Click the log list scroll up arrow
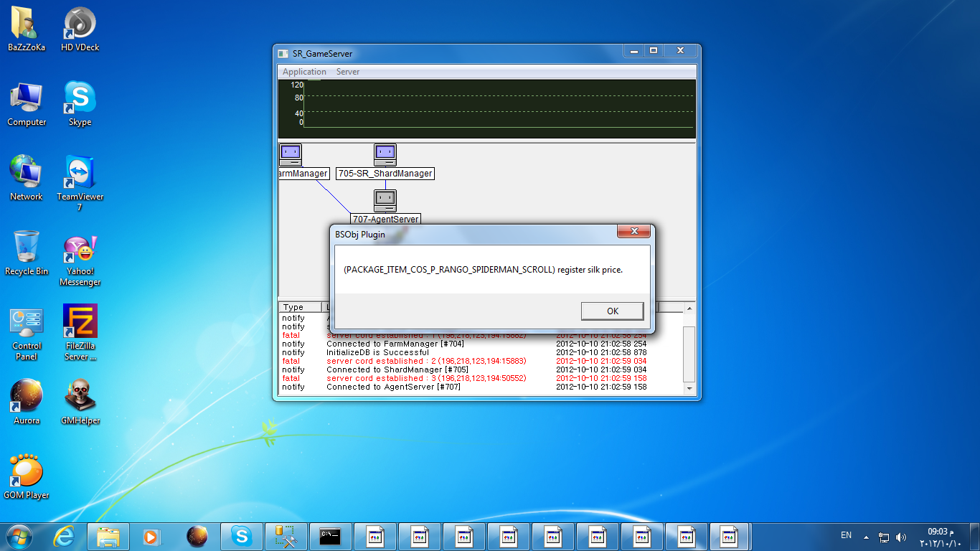Screen dimensions: 980x551 pos(689,309)
